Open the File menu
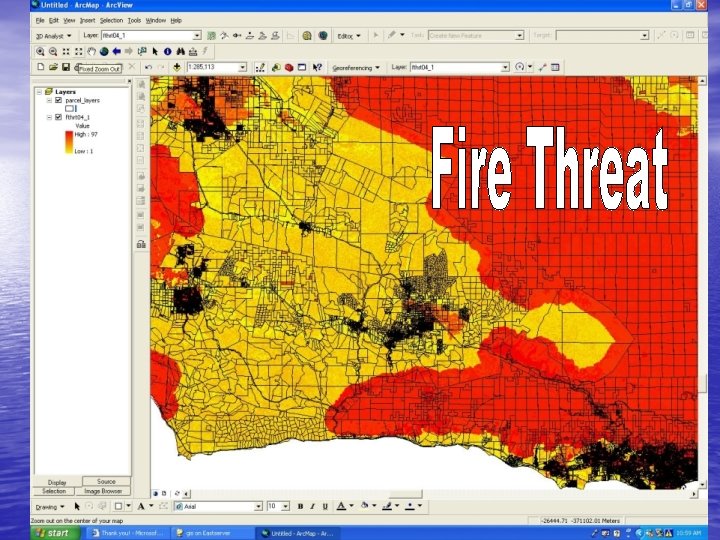The image size is (720, 540). tap(40, 20)
